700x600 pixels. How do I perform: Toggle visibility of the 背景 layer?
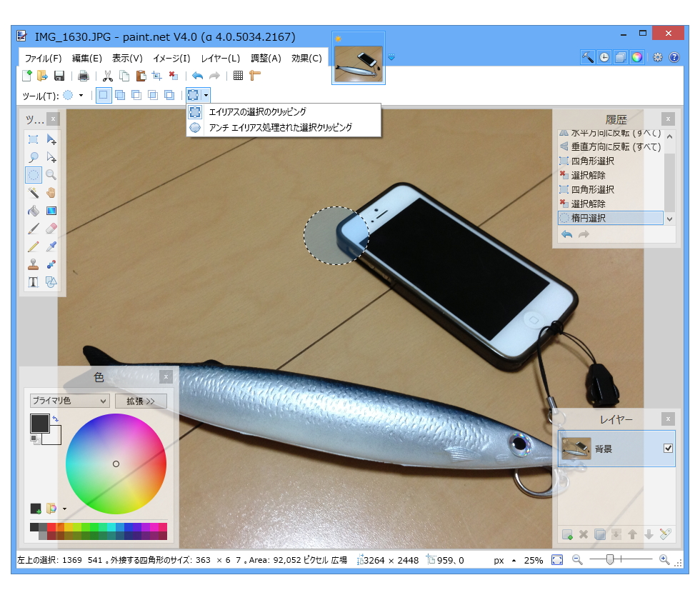pyautogui.click(x=668, y=449)
